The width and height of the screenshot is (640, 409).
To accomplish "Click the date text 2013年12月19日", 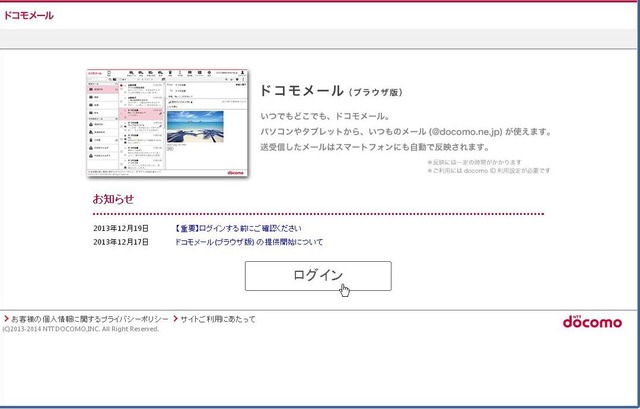I will pos(121,228).
